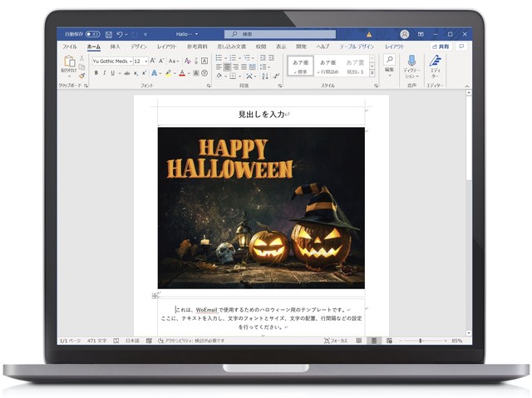Click the Dictation microphone icon
The image size is (532, 398).
(x=411, y=61)
